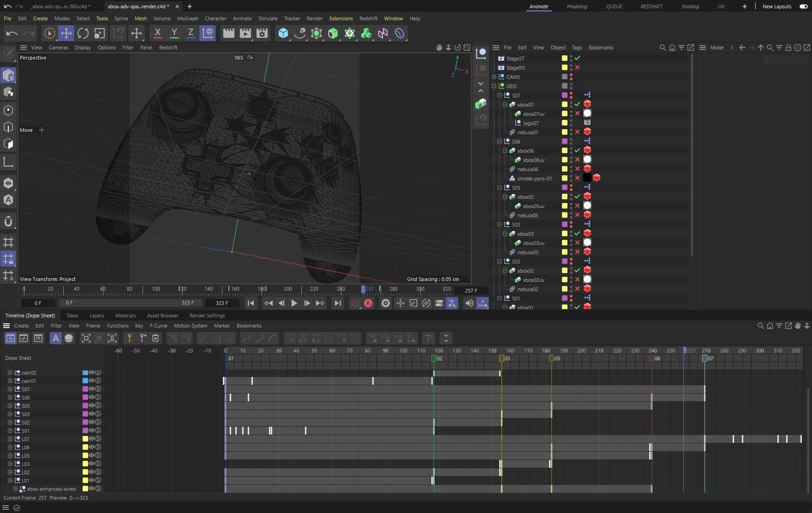Switch to xbox-adv-sp...le-360.c4d document tab
This screenshot has height=513, width=812.
click(60, 6)
